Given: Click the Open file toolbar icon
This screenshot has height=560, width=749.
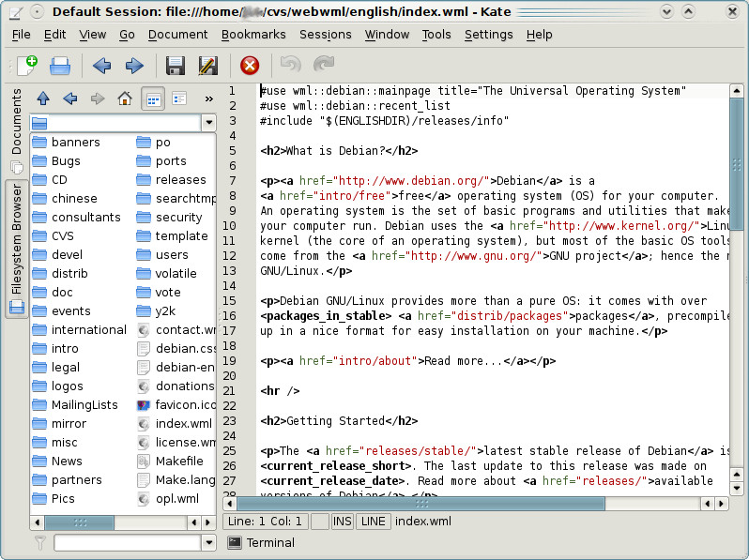Looking at the screenshot, I should pyautogui.click(x=60, y=65).
